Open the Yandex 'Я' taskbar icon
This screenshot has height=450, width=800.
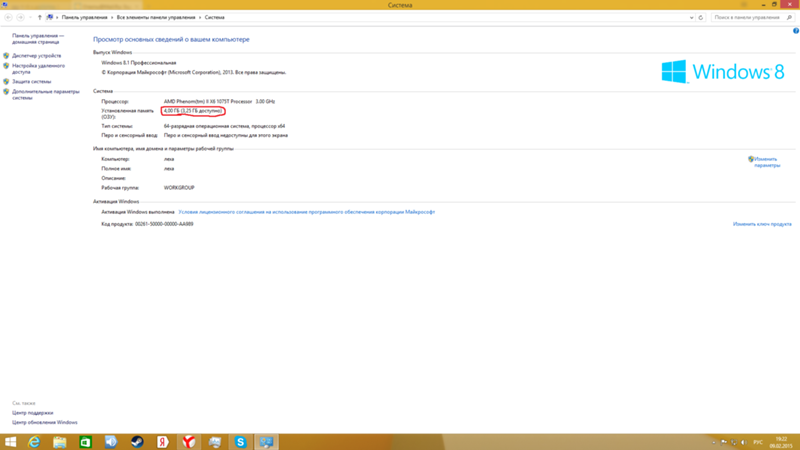[x=163, y=442]
